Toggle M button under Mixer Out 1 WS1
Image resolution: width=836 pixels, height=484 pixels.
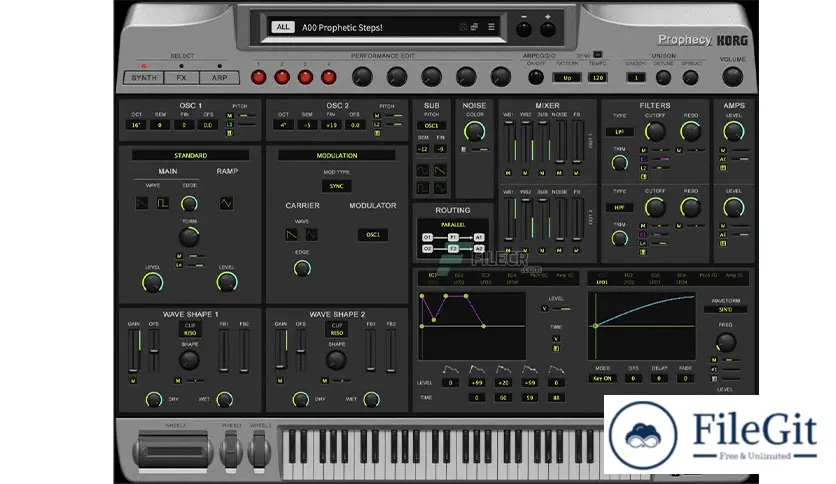pyautogui.click(x=508, y=173)
